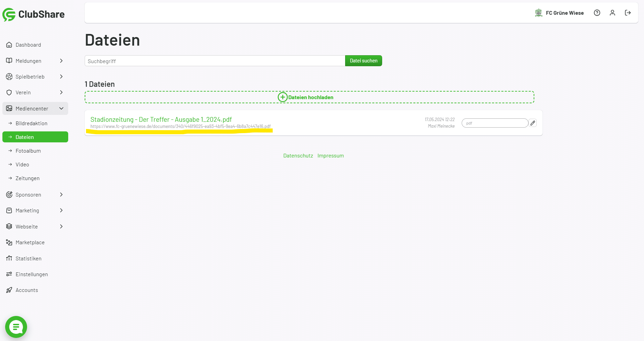Screen dimensions: 644x341
Task: Click the Marketplace icon in sidebar
Action: click(x=9, y=243)
